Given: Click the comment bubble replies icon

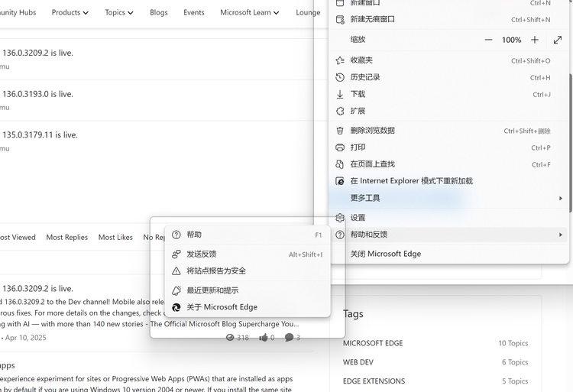Looking at the screenshot, I should (x=289, y=338).
